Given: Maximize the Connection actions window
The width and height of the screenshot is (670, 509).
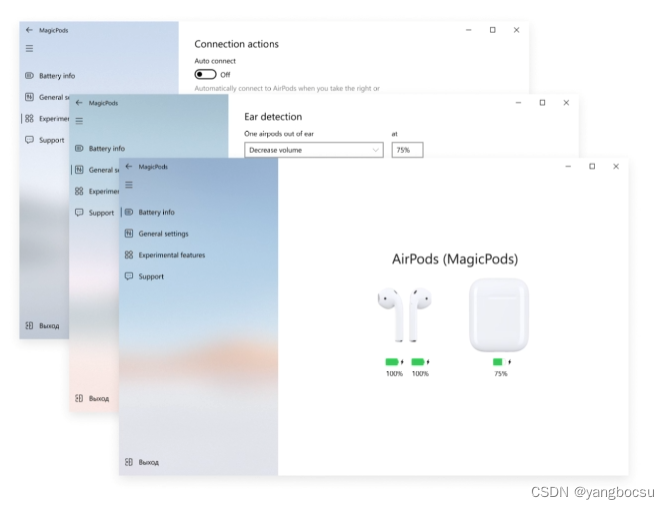Looking at the screenshot, I should click(493, 30).
